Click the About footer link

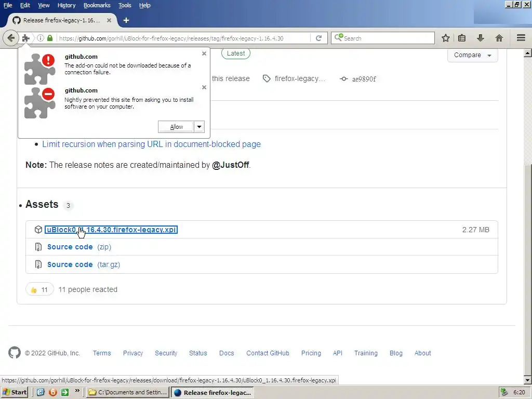coord(422,353)
